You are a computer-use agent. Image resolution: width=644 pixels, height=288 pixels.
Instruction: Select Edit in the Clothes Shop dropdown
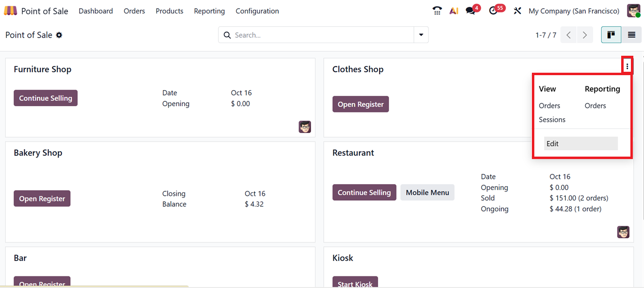(x=580, y=144)
